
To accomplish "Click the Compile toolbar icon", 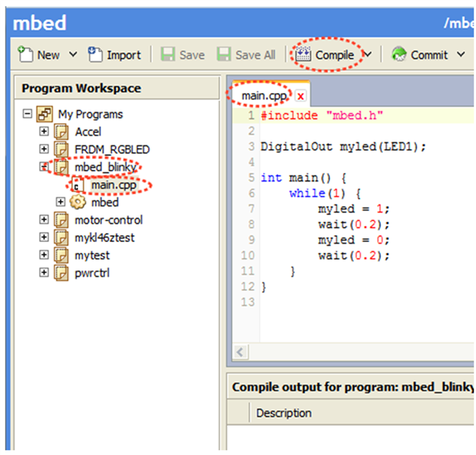I will [x=303, y=54].
